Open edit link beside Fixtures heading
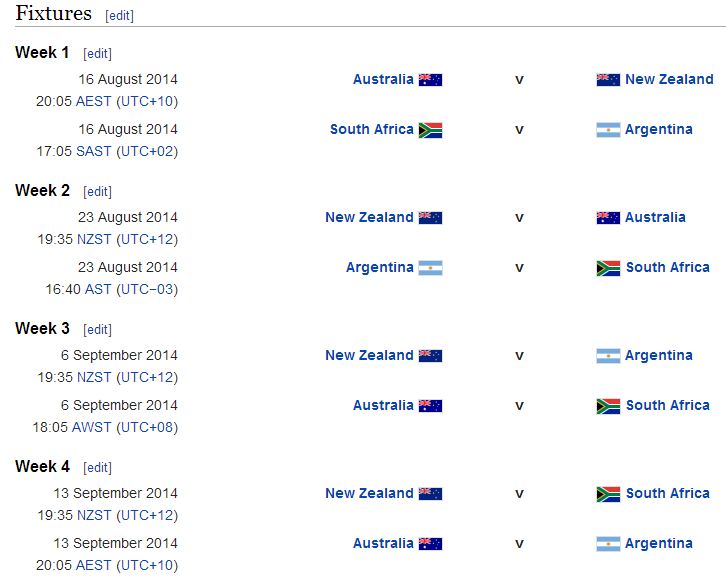This screenshot has height=586, width=726. pos(119,16)
